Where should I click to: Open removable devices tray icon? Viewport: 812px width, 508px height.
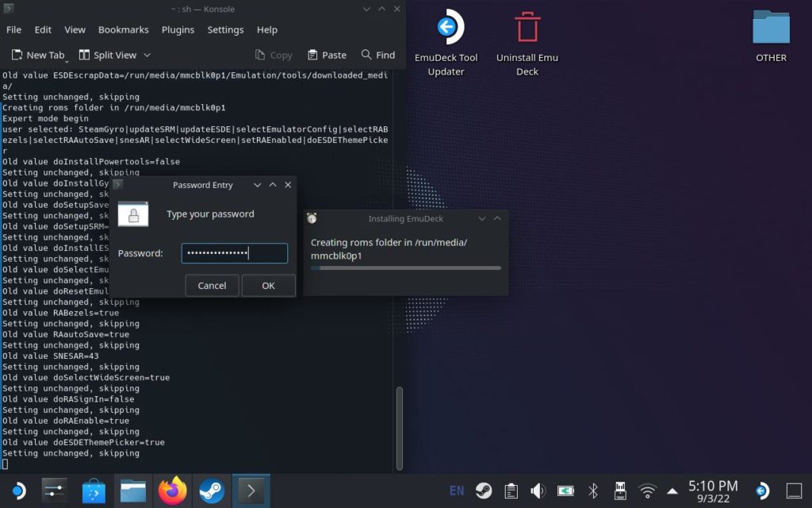(620, 491)
